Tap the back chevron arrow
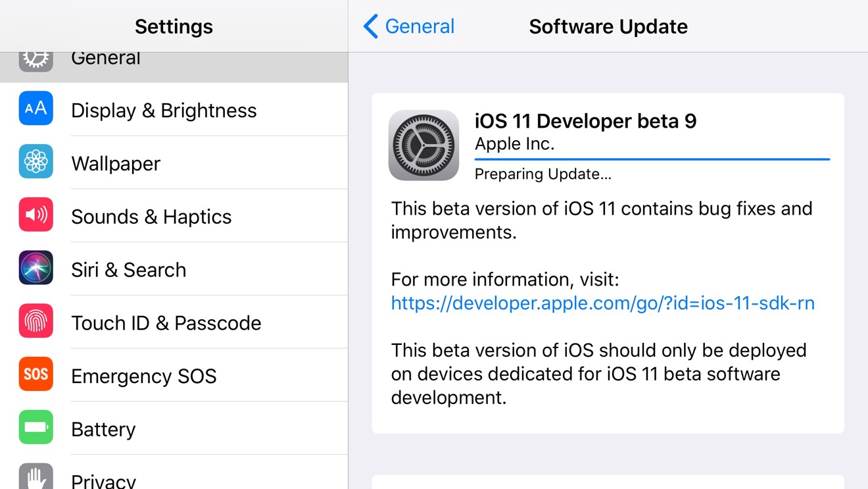Image resolution: width=868 pixels, height=489 pixels. [371, 26]
